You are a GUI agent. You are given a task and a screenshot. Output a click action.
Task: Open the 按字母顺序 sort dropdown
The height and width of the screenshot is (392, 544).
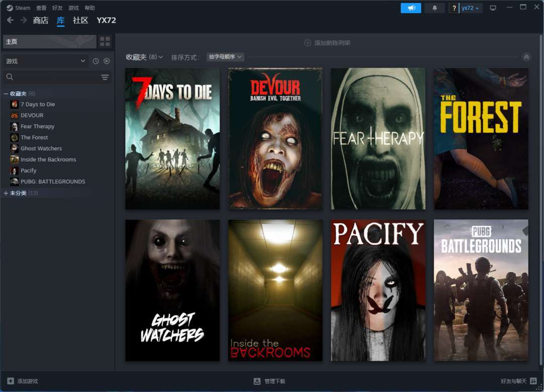click(x=226, y=57)
